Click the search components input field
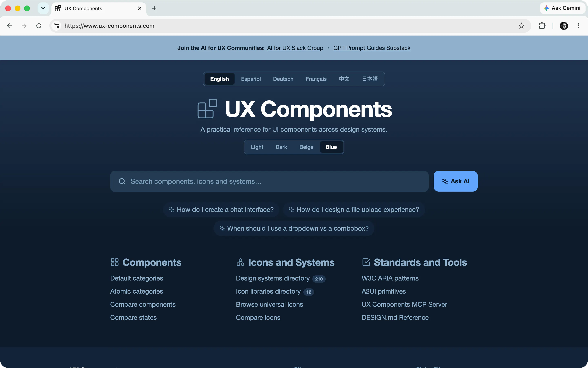Viewport: 588px width, 368px height. 269,181
